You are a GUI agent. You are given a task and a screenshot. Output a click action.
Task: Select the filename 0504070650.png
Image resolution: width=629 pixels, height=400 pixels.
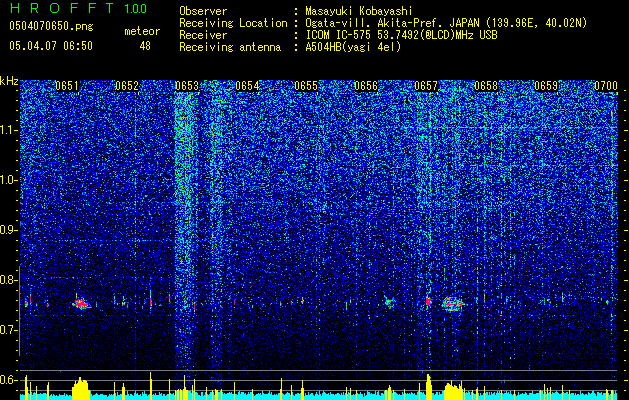click(x=51, y=26)
